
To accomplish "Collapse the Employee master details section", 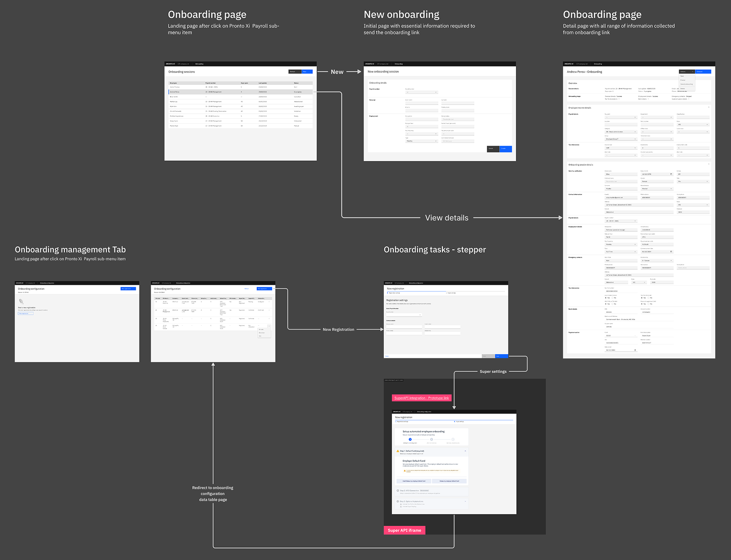I will click(x=708, y=107).
